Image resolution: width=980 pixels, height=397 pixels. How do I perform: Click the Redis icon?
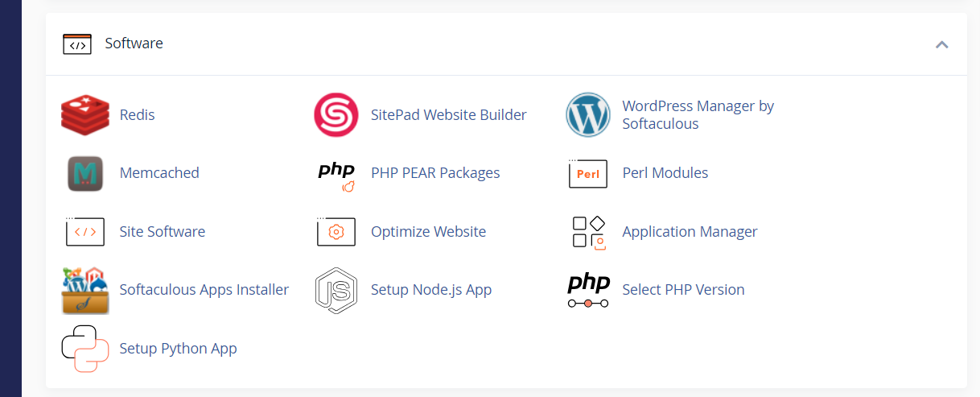pyautogui.click(x=84, y=115)
